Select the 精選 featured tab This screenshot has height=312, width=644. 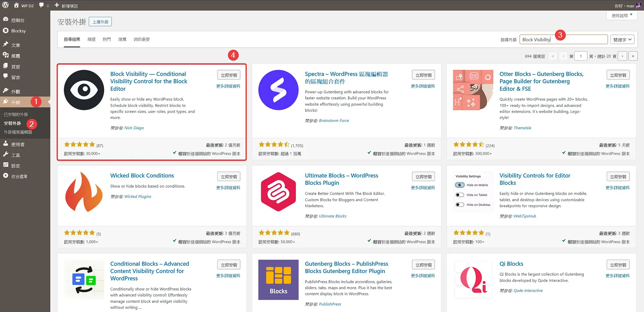click(x=91, y=40)
